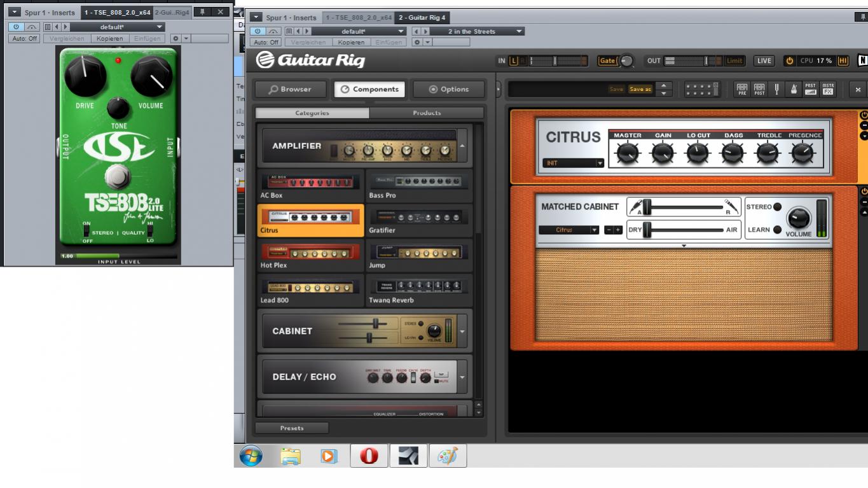Open the preset list icon in the TSE_808 window

pyautogui.click(x=48, y=27)
